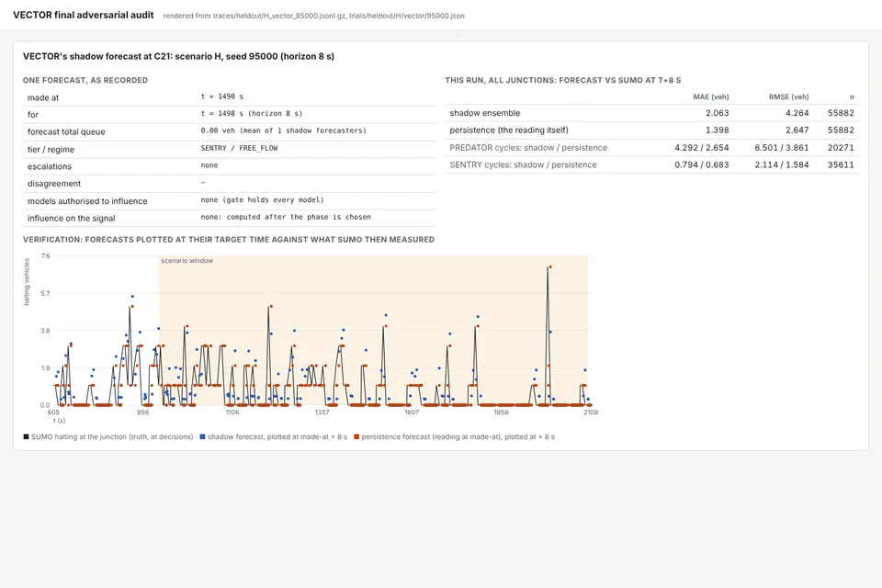Click the persistence RMSE value 2.647
The image size is (882, 588).
click(x=797, y=130)
